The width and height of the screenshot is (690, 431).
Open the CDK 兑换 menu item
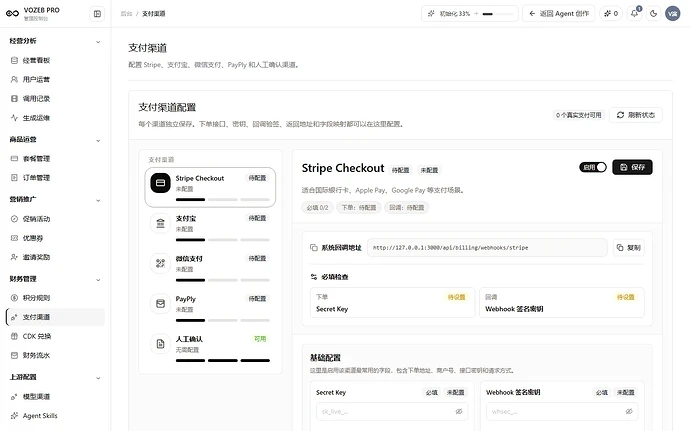pos(55,336)
